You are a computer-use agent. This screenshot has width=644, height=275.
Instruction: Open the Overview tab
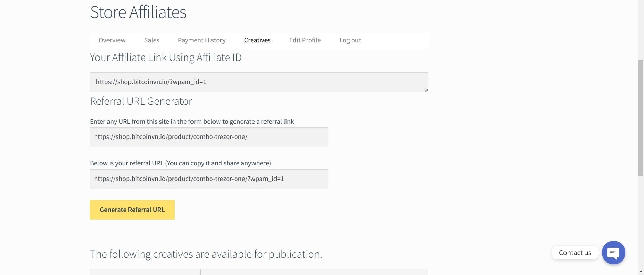tap(112, 40)
